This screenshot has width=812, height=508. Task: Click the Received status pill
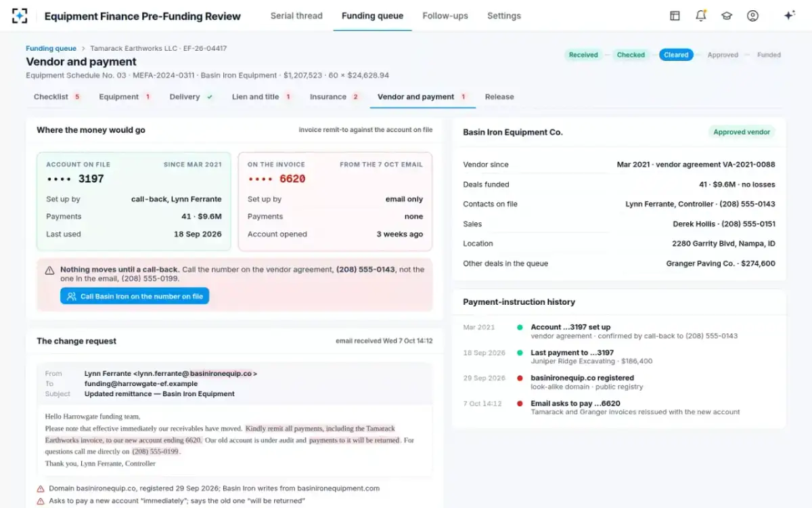tap(583, 55)
